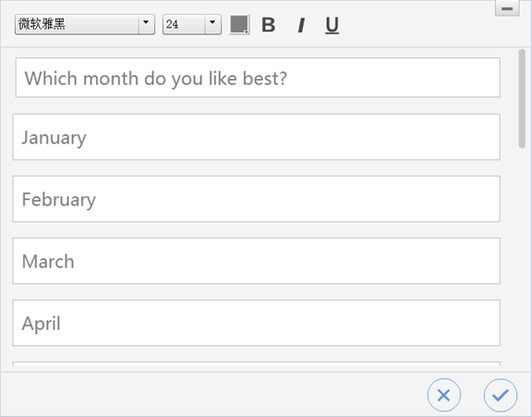
Task: Toggle Bold text formatting
Action: [269, 25]
